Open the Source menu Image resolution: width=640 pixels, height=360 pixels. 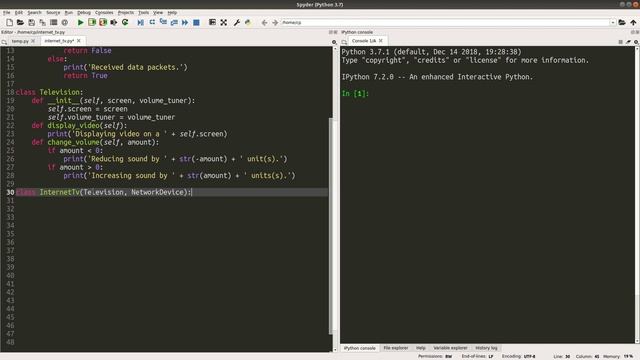pyautogui.click(x=53, y=13)
